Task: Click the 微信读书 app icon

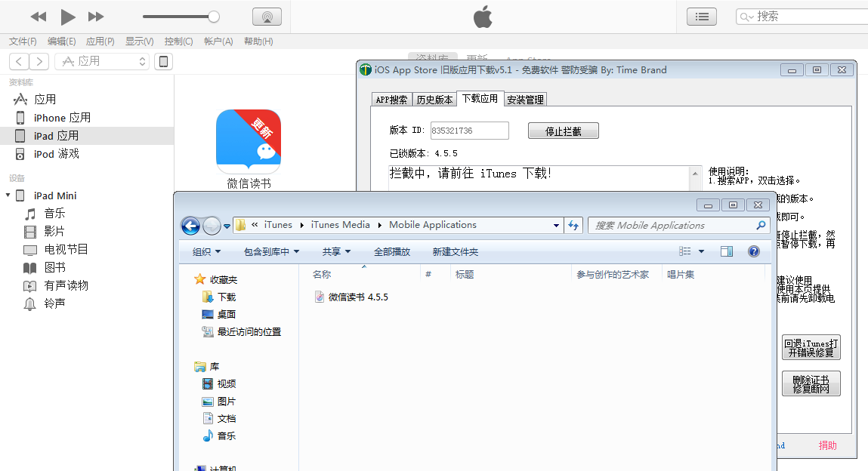Action: click(x=249, y=141)
